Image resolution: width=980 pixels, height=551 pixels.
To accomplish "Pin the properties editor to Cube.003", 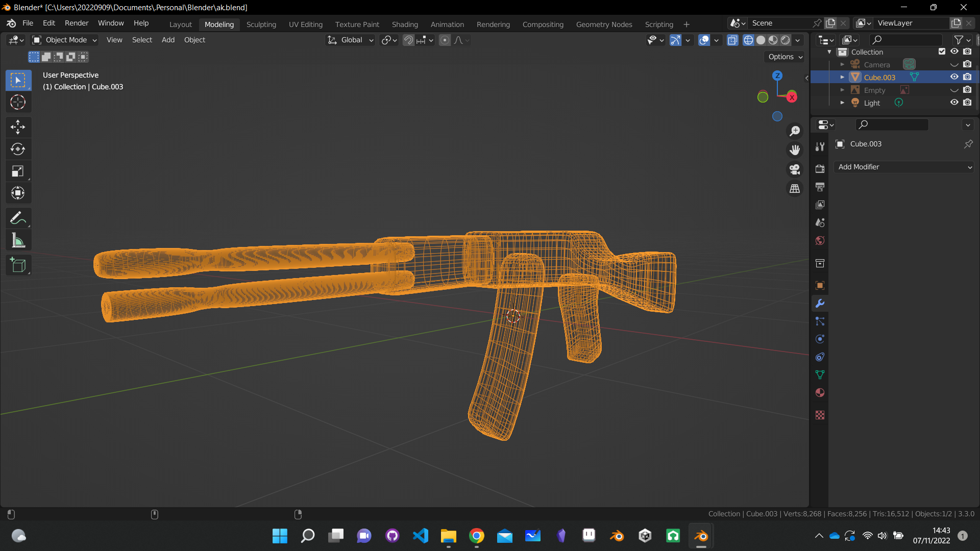I will [x=968, y=144].
